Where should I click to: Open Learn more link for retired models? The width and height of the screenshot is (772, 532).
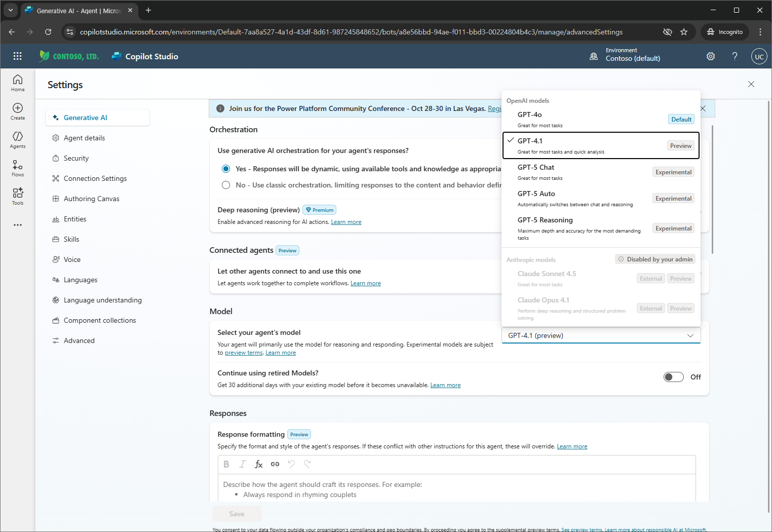click(x=445, y=385)
